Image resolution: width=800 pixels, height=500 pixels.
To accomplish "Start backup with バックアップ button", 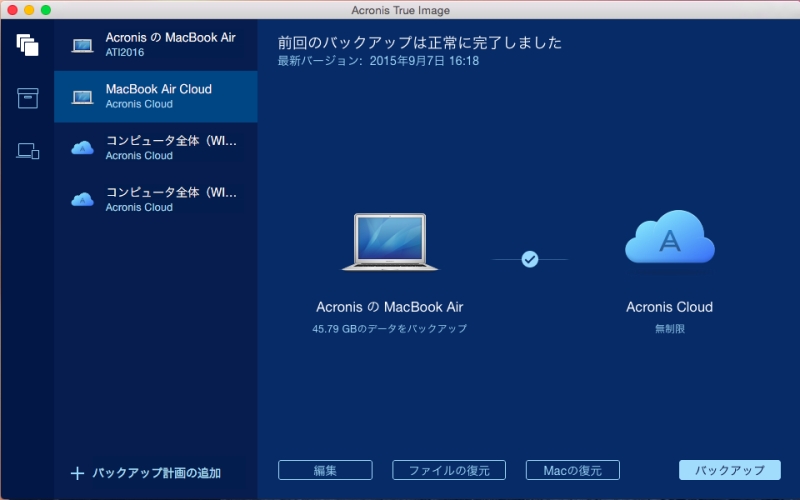I will pyautogui.click(x=730, y=470).
